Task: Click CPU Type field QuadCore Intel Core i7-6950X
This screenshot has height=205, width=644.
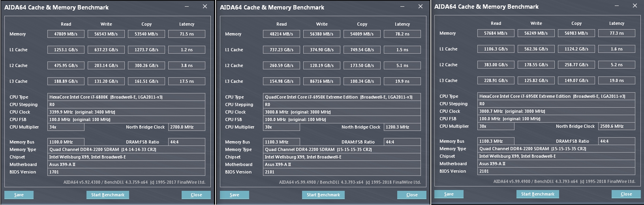Action: 342,97
